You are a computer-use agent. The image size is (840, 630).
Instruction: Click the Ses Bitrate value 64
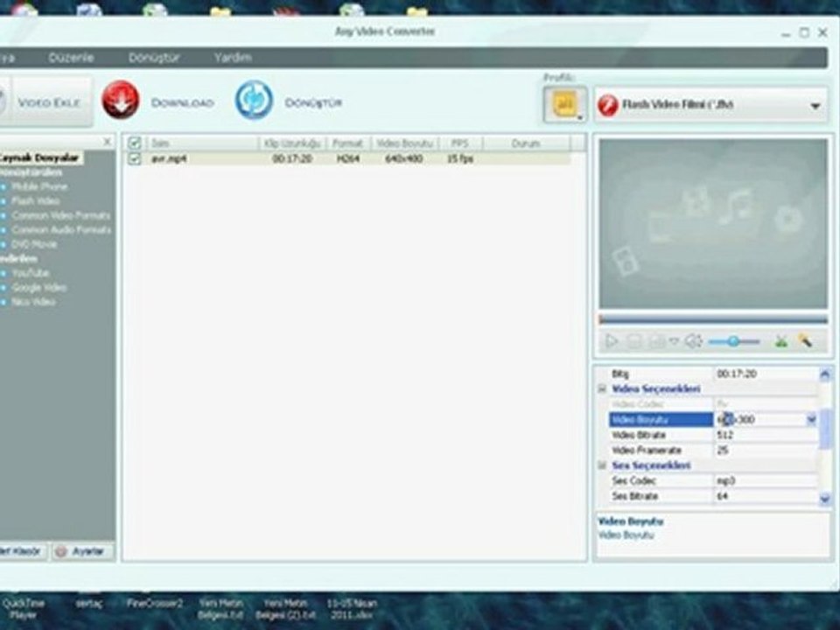click(x=765, y=497)
